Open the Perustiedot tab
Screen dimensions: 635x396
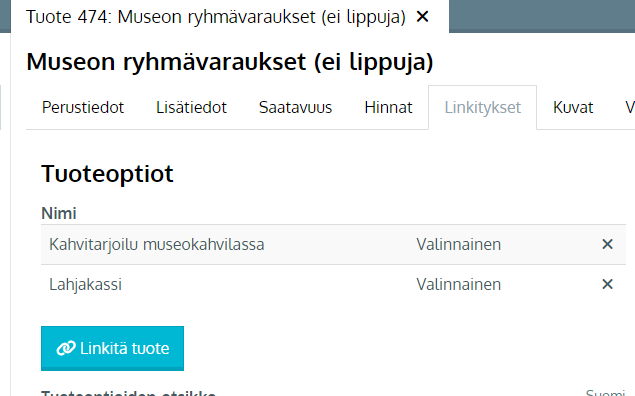pyautogui.click(x=83, y=108)
